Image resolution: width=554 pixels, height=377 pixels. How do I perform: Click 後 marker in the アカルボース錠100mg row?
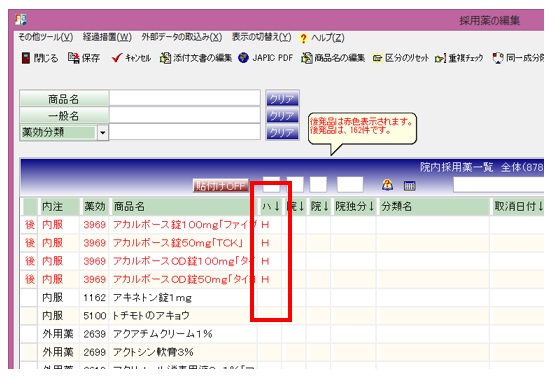[30, 225]
